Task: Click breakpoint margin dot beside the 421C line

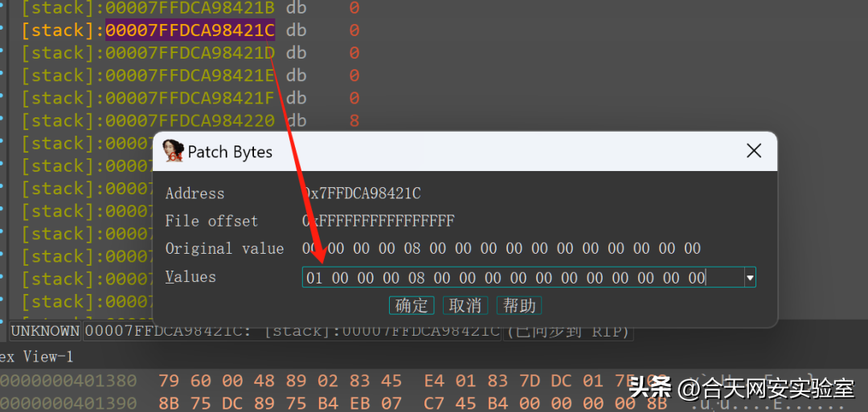Action: click(x=2, y=31)
